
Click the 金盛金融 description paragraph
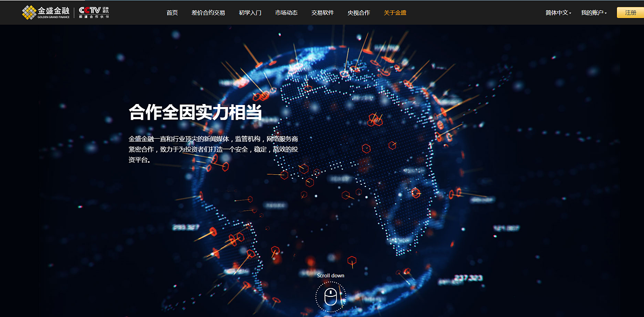pos(213,149)
